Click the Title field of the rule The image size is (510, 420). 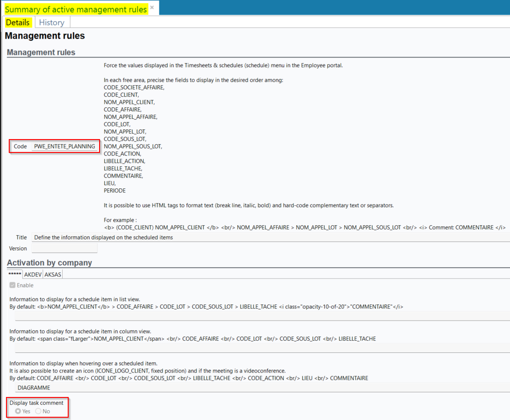270,237
